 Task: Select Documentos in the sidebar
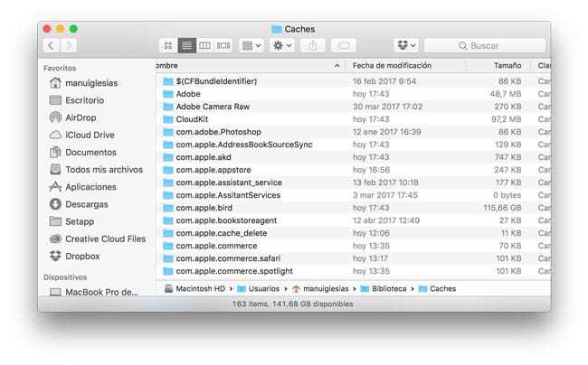click(x=90, y=153)
